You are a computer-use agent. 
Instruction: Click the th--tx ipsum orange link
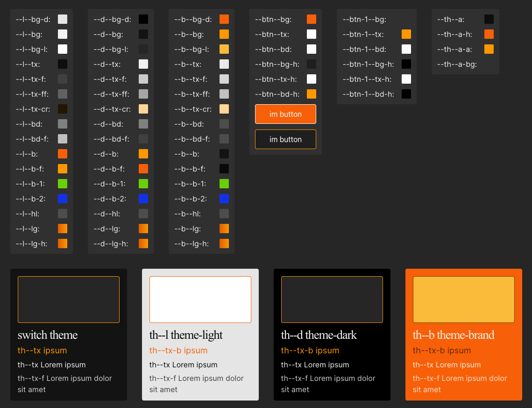[42, 350]
